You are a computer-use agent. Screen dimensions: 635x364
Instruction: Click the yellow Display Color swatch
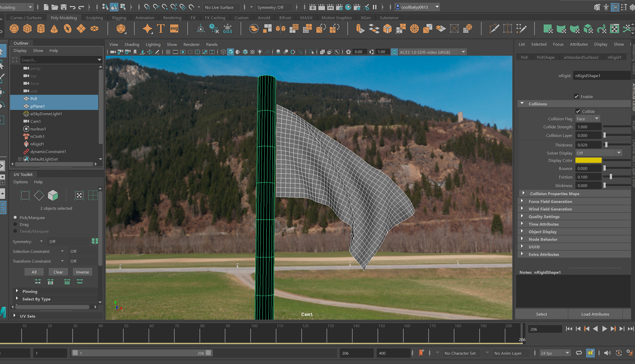[588, 160]
